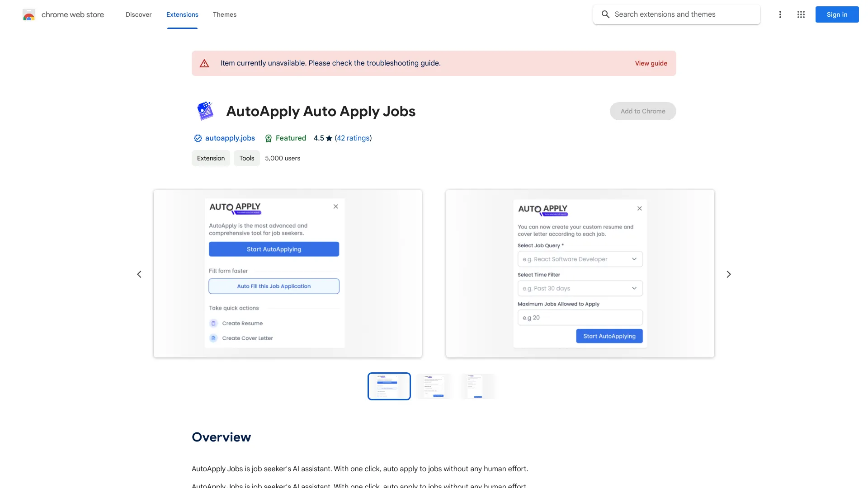
Task: Click the 'Maximum Jobs Allowed to Apply' input field
Action: pos(579,317)
